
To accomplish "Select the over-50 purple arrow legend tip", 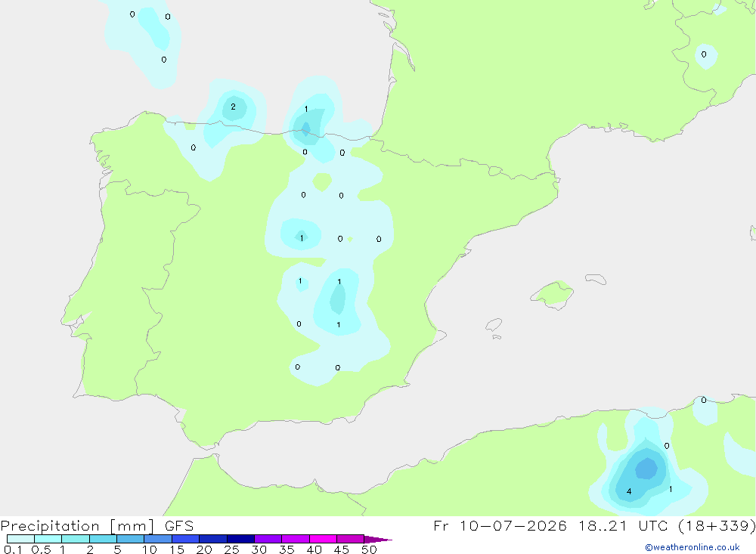I will pos(378,539).
